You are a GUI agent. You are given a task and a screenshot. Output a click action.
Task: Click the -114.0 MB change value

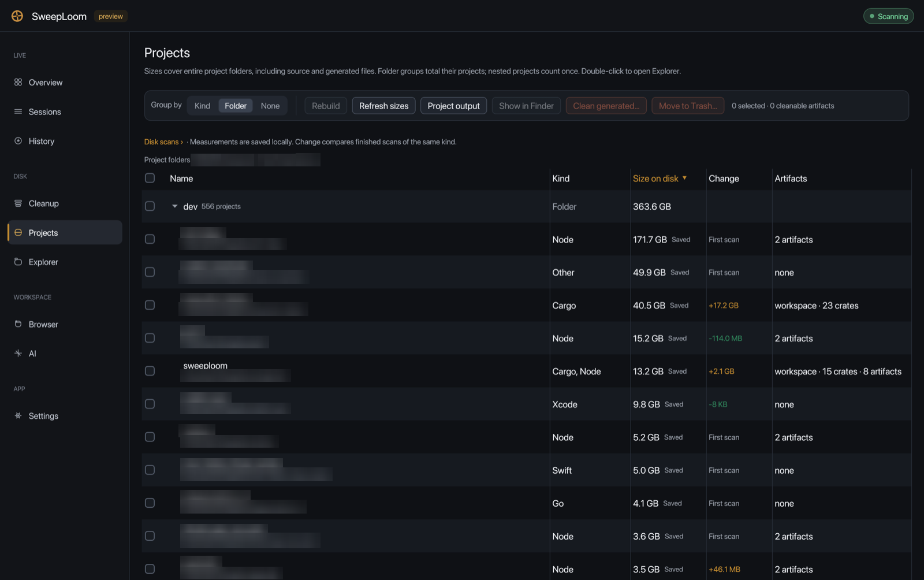(725, 339)
